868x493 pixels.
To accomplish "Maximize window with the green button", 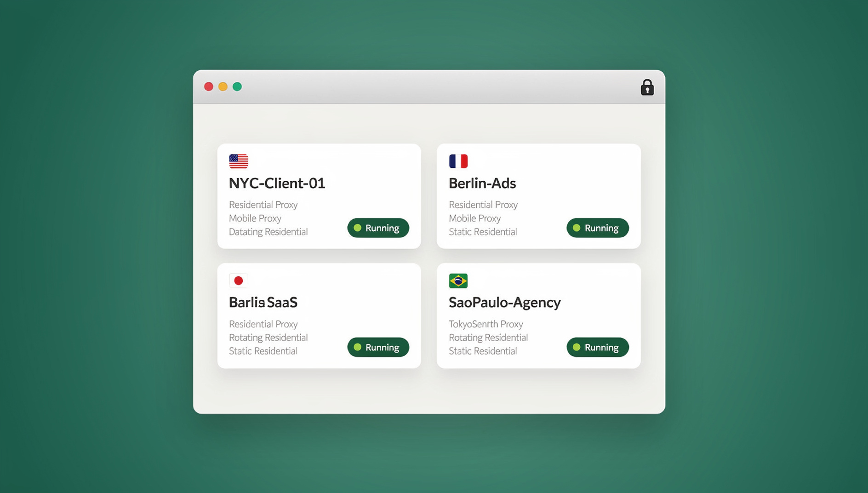I will pyautogui.click(x=237, y=86).
